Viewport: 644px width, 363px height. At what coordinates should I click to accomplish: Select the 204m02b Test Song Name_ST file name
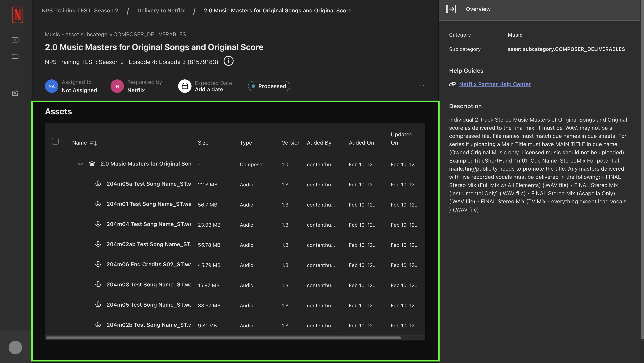pos(149,325)
